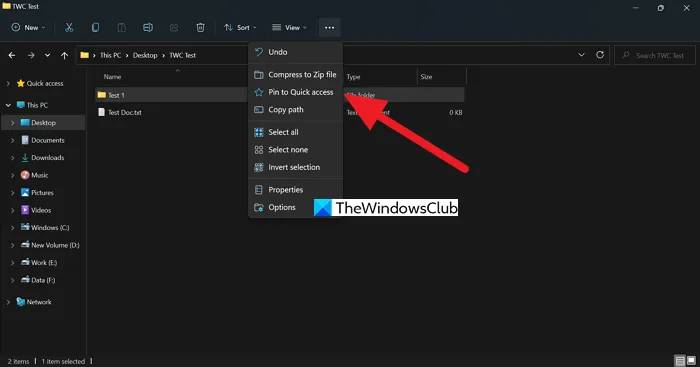Click the Delete trash icon
Image resolution: width=700 pixels, height=367 pixels.
click(200, 28)
